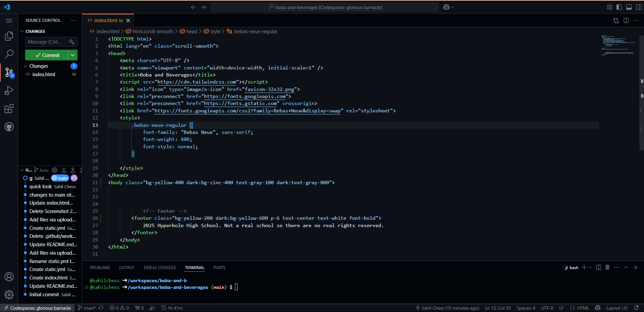Change Spaces: 4 indentation setting
Viewport: 644px width, 312px height.
(526, 308)
